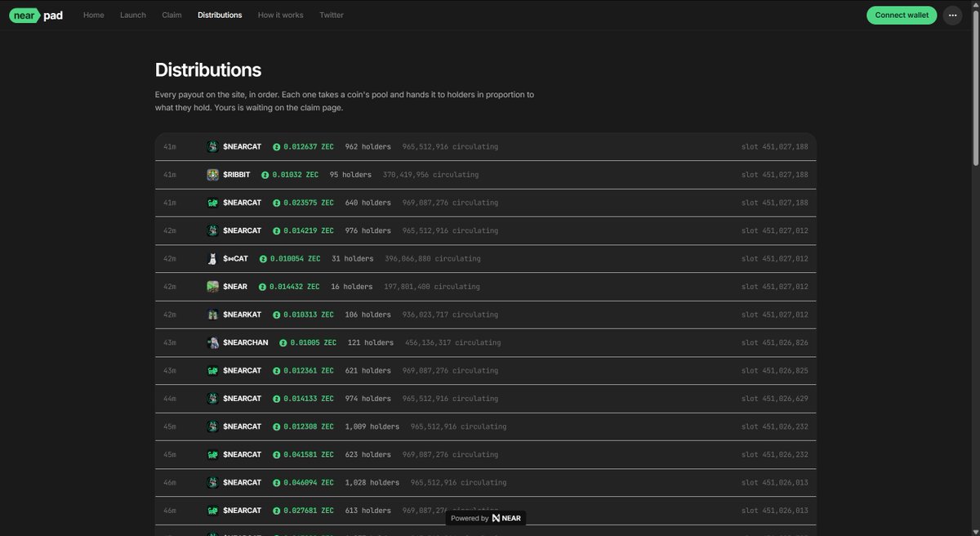Screen dimensions: 980x536
Task: Click the ZEC icon beside 0.010054
Action: coord(264,259)
